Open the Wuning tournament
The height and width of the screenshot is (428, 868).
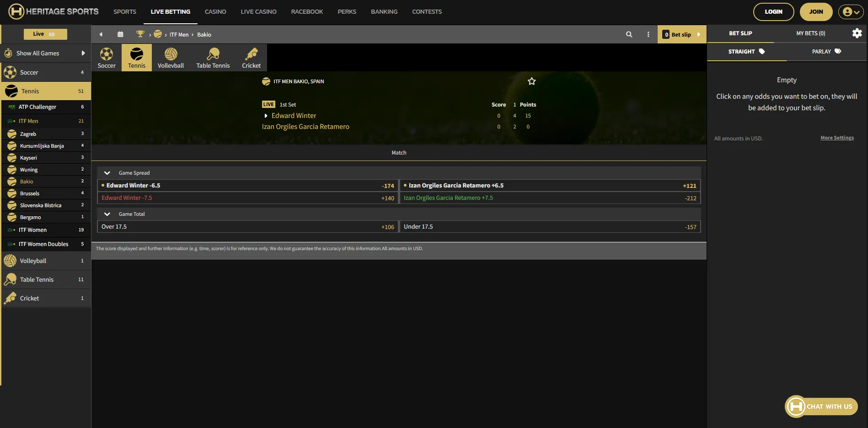46,170
